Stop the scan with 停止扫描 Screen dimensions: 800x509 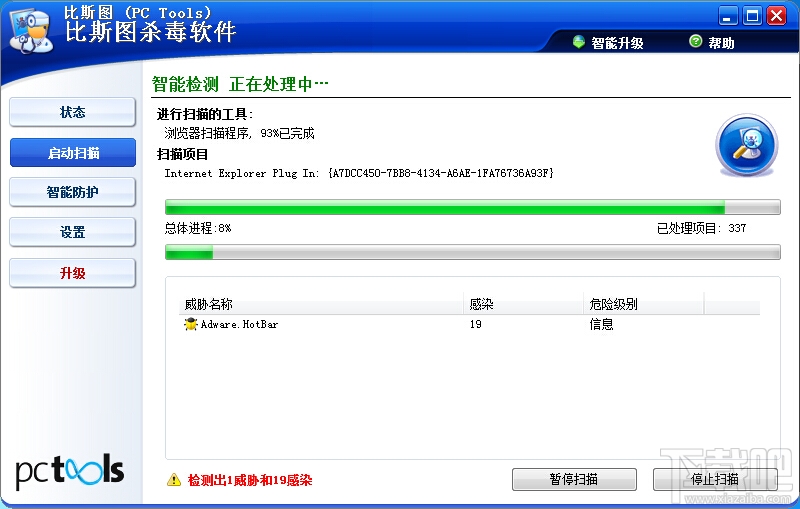715,479
